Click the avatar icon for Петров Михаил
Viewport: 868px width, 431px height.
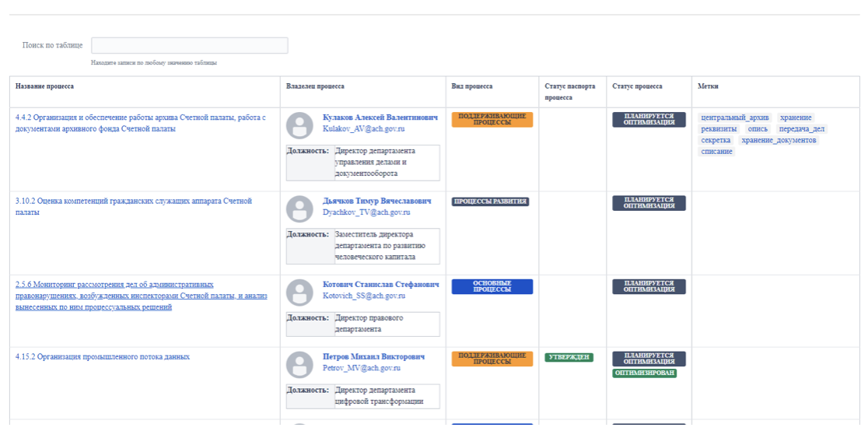click(299, 365)
